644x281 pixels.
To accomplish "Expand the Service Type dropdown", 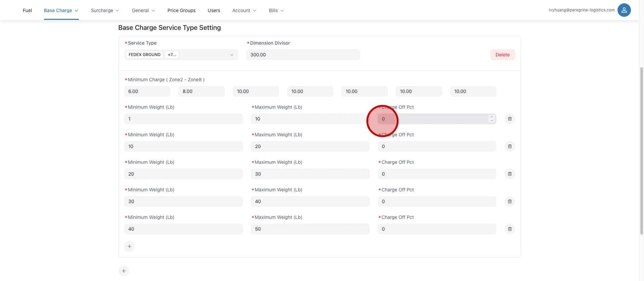I will pos(231,55).
